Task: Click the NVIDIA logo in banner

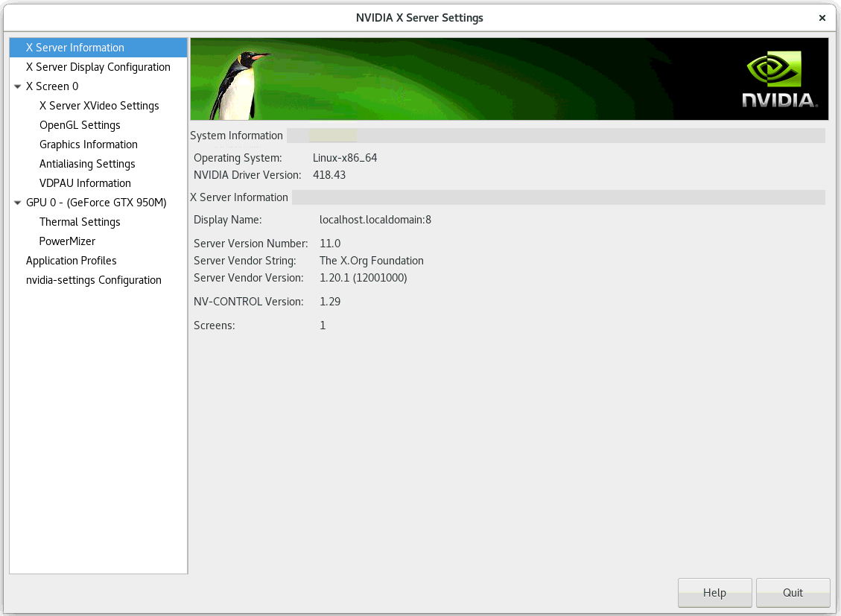Action: 780,80
